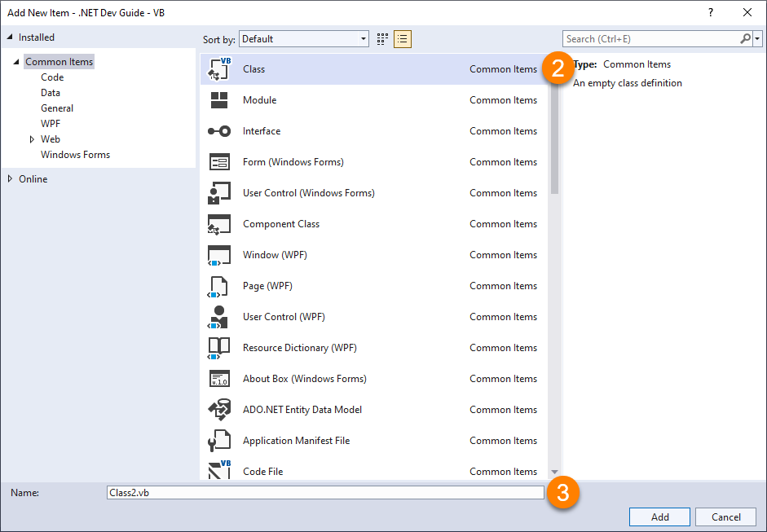Select the Data category

coord(51,93)
